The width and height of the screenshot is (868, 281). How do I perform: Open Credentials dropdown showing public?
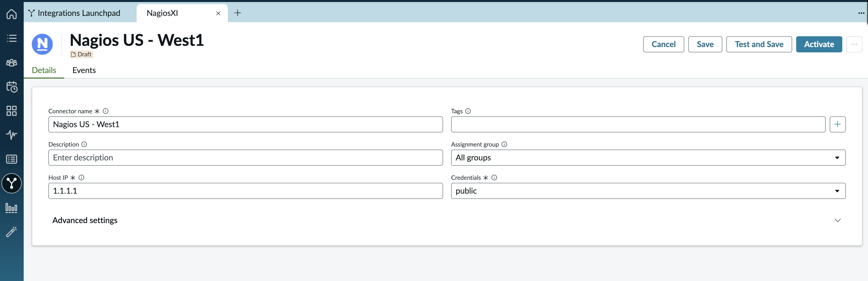648,191
